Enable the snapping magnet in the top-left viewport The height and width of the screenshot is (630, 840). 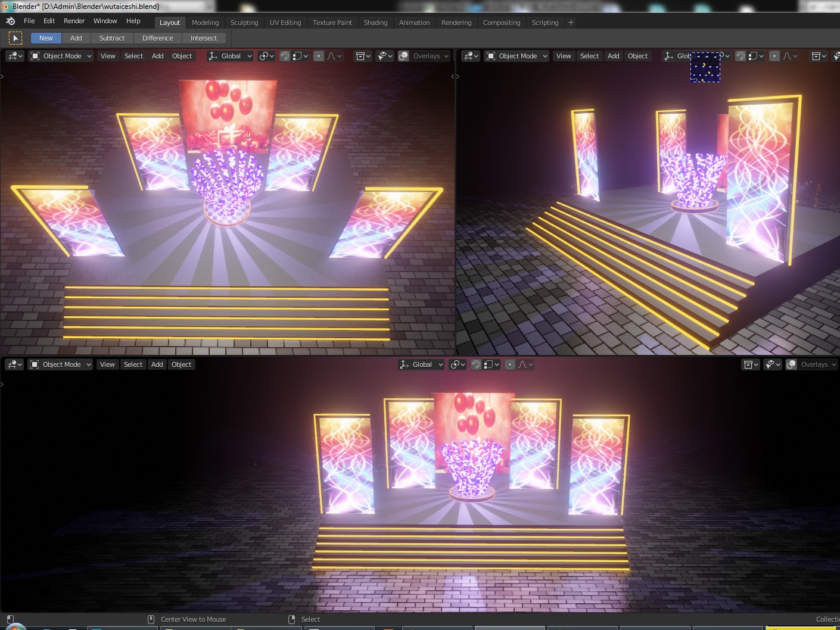pyautogui.click(x=284, y=55)
